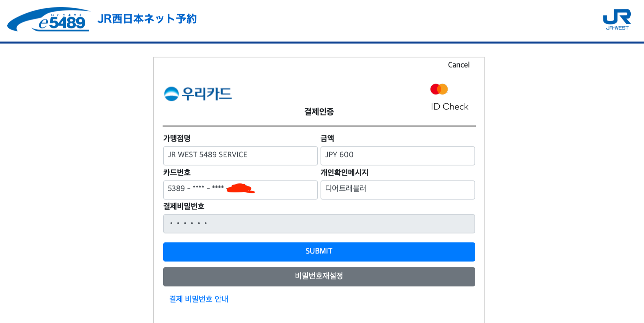Click the Mastercard ID Check logo

tap(449, 97)
